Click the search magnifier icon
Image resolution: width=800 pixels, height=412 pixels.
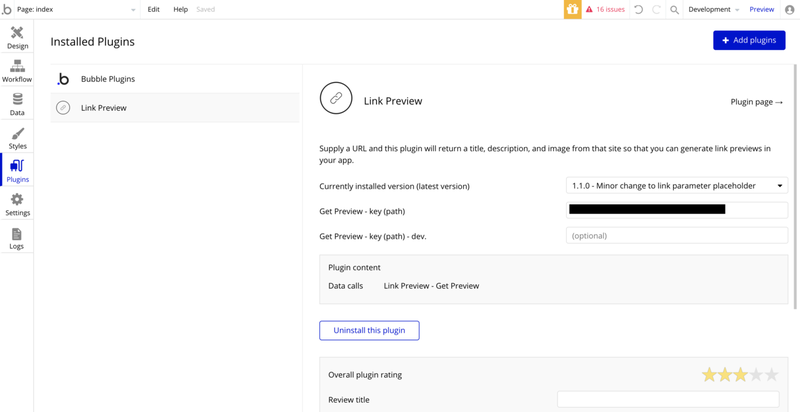coord(674,10)
